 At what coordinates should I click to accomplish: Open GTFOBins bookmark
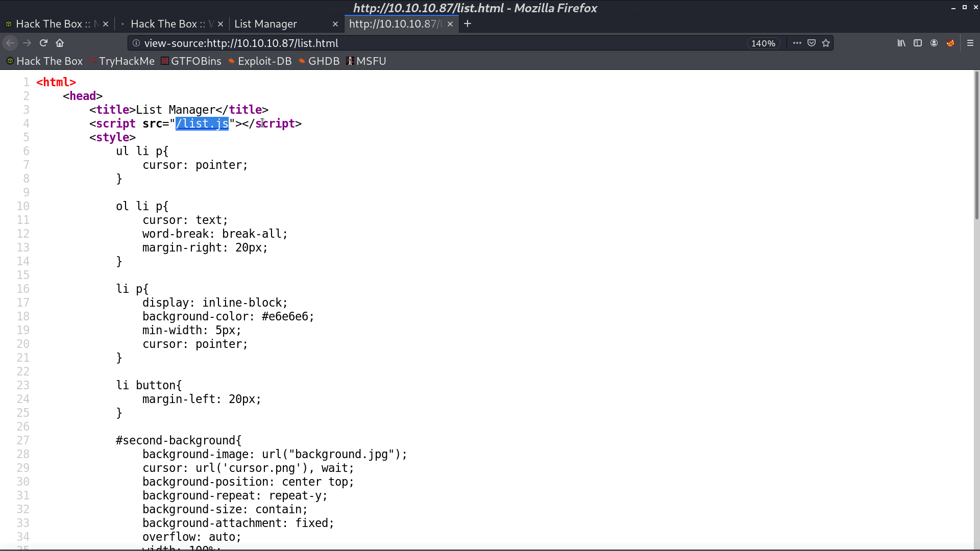click(191, 61)
